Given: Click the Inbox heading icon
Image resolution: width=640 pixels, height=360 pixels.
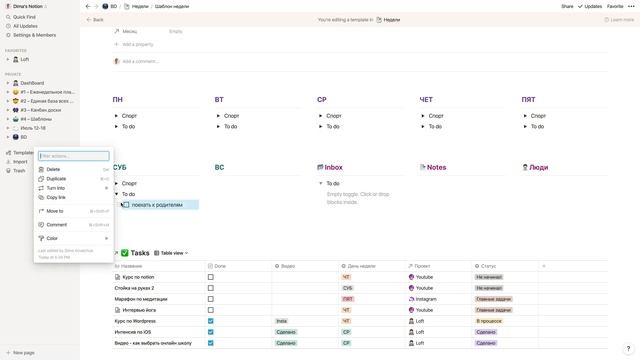Looking at the screenshot, I should [320, 167].
